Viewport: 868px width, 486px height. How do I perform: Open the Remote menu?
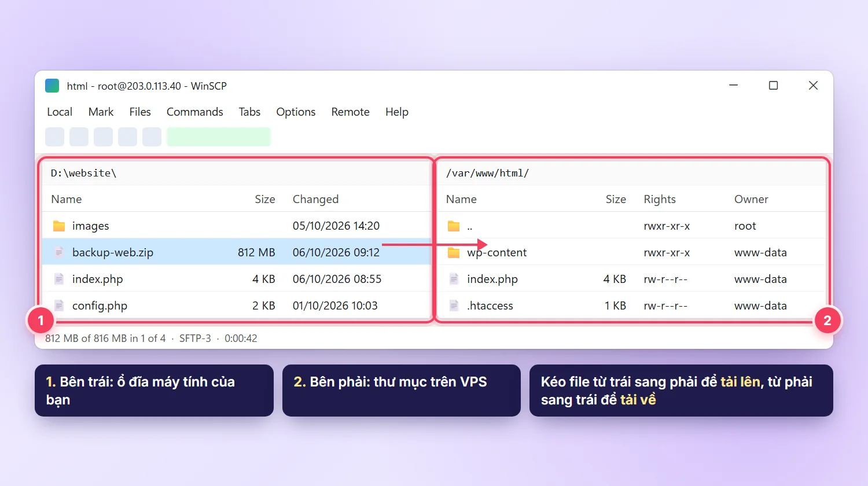350,112
